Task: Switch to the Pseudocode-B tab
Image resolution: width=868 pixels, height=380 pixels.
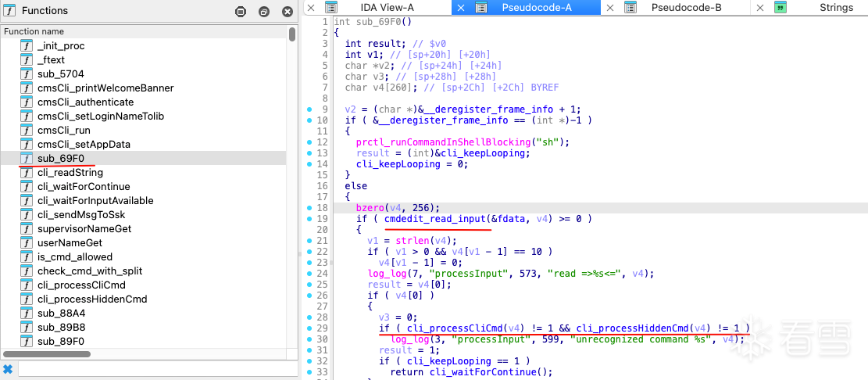Action: pyautogui.click(x=687, y=7)
